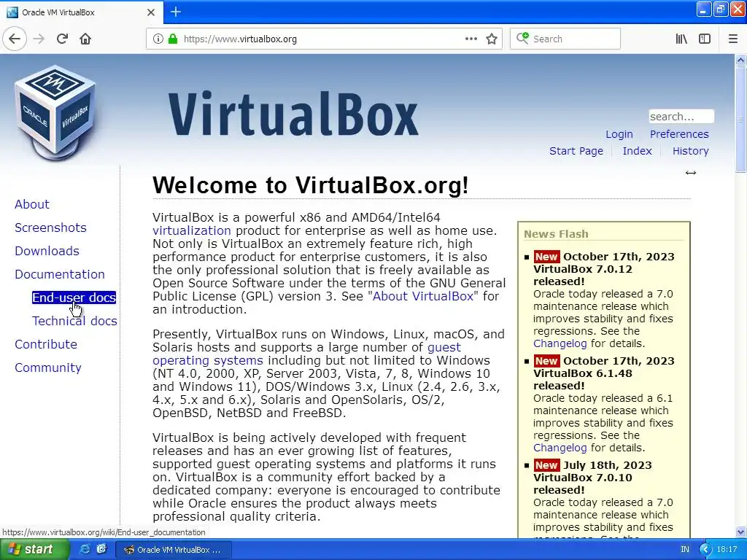Follow the About VirtualBox link

pos(422,296)
